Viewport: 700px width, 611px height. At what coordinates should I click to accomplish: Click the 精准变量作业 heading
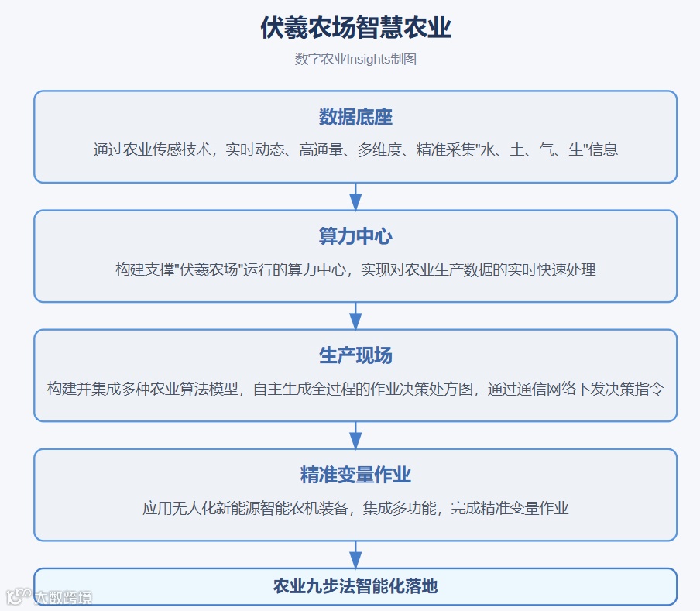(x=355, y=475)
